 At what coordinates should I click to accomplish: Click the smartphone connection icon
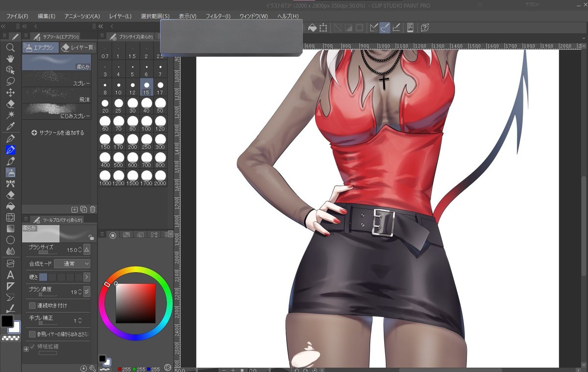point(411,27)
